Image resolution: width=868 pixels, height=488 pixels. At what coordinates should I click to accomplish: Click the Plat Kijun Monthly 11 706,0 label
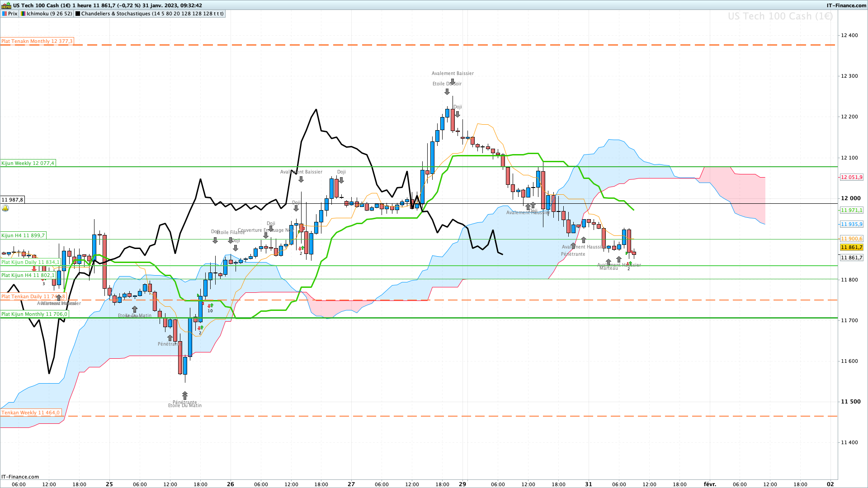click(x=34, y=314)
